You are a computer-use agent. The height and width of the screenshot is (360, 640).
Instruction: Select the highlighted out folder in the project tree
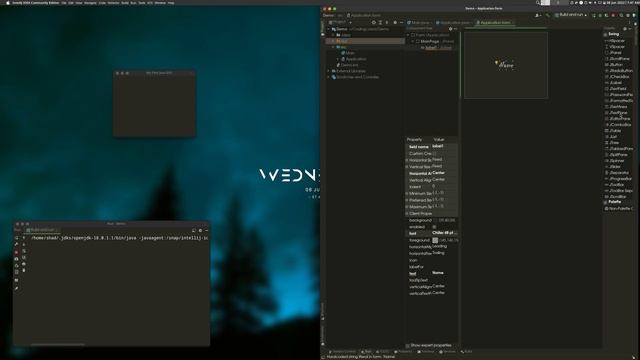pos(365,41)
